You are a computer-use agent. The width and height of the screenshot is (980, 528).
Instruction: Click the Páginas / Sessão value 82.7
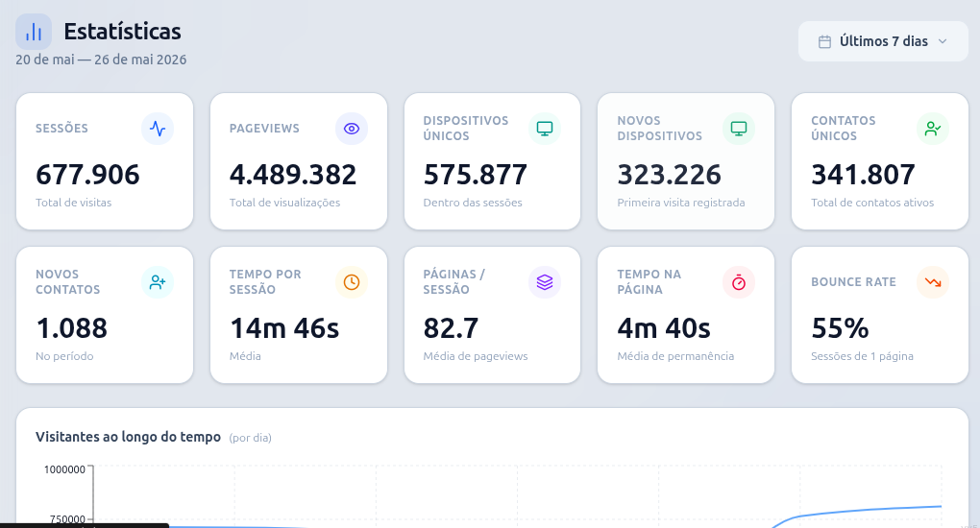(451, 328)
